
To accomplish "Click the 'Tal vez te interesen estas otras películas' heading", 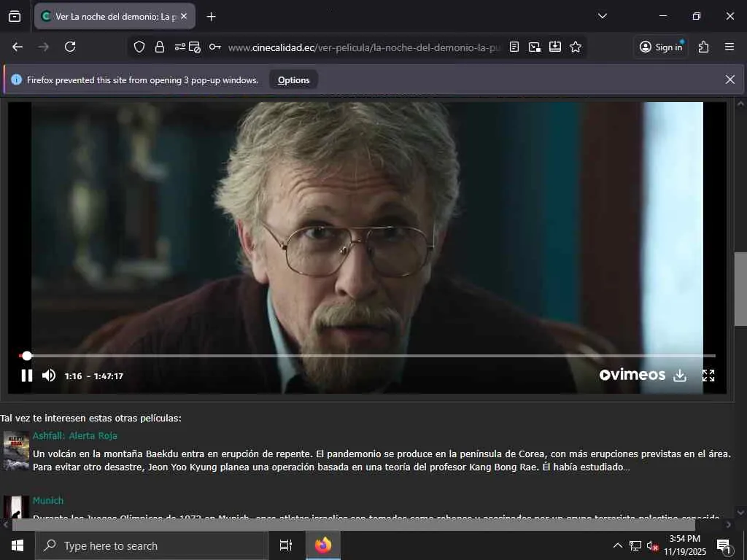I will point(90,418).
